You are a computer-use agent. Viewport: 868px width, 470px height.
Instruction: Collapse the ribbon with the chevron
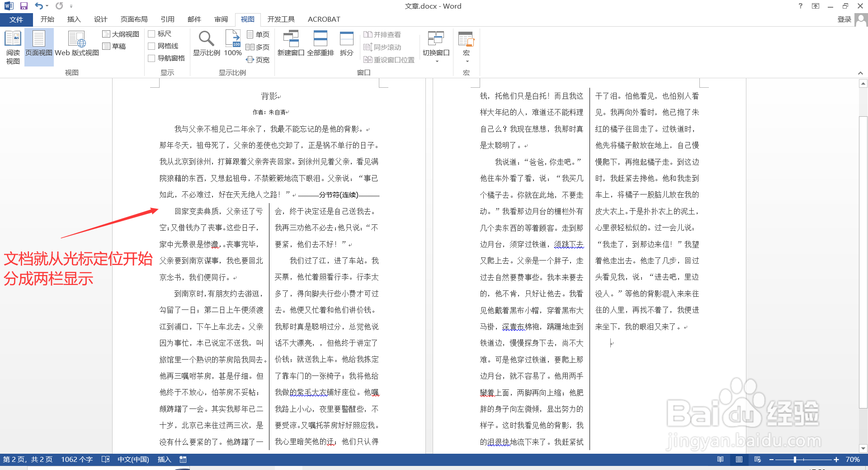point(860,73)
